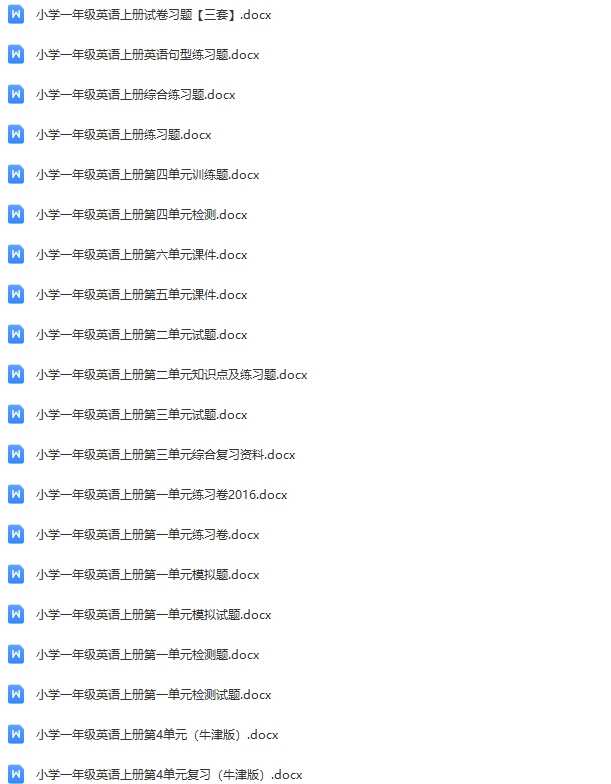
Task: Click the document icon for 小学一年级英语上册综合练习题.docx
Action: (x=16, y=94)
